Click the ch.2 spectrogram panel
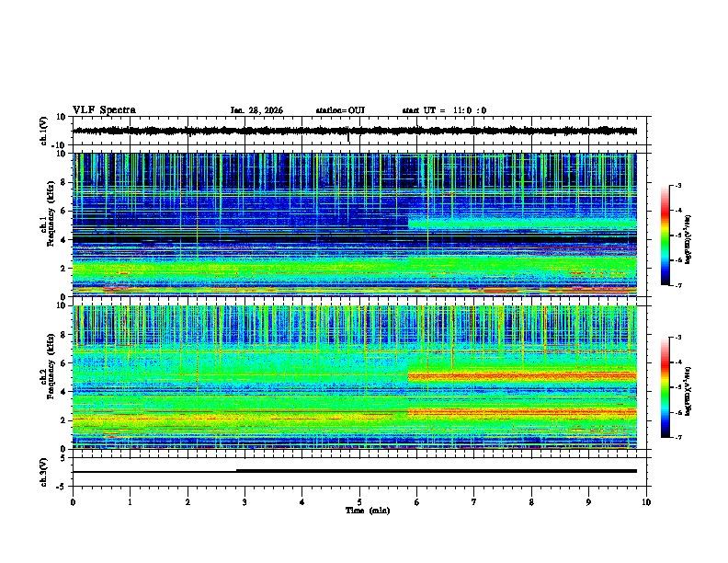728x563 pixels. pyautogui.click(x=355, y=377)
